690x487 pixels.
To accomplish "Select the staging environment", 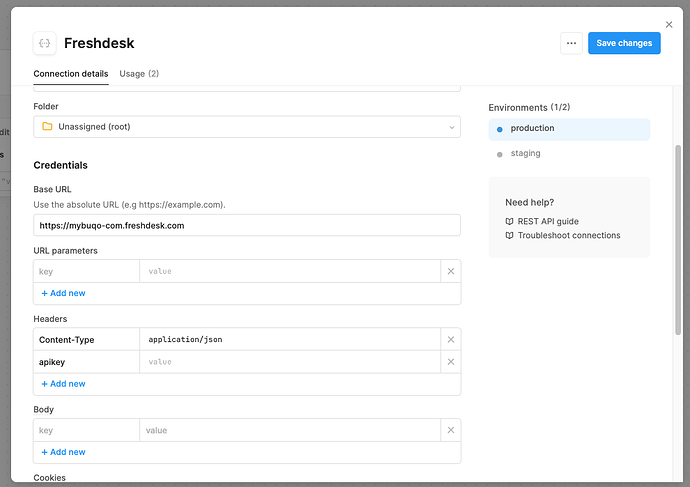I will coord(569,154).
